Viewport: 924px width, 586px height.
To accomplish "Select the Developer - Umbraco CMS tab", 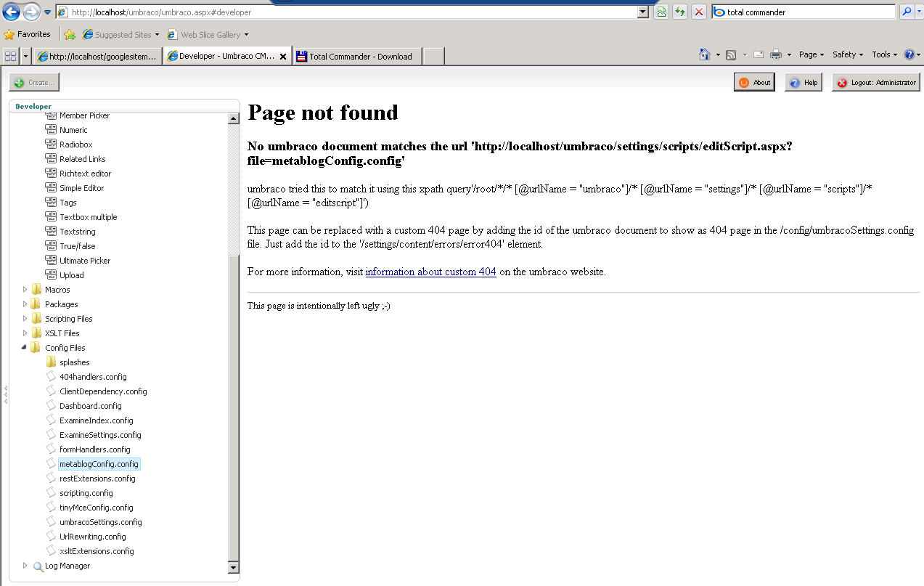I will pyautogui.click(x=221, y=56).
